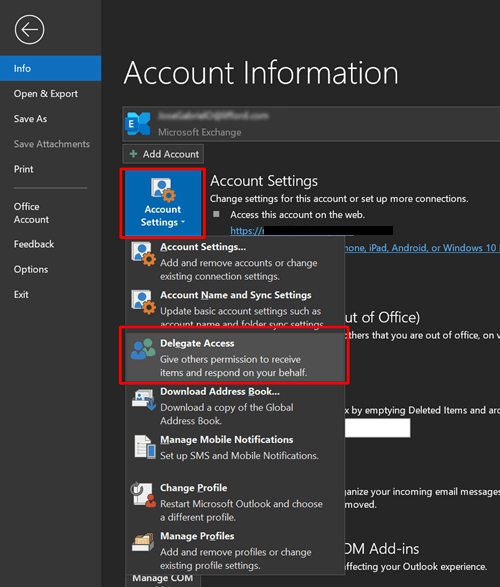The image size is (500, 587).
Task: Select Save As in the sidebar
Action: [x=51, y=119]
